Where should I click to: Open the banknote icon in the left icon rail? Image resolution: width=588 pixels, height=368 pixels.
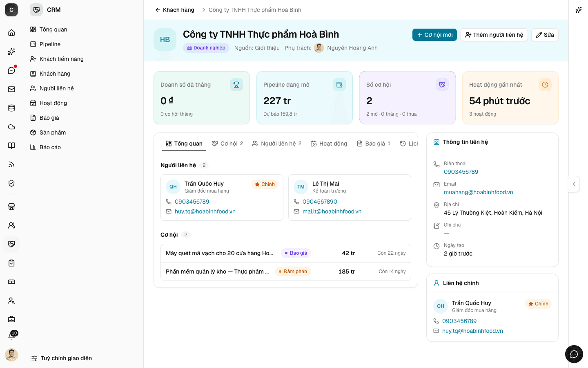(11, 282)
